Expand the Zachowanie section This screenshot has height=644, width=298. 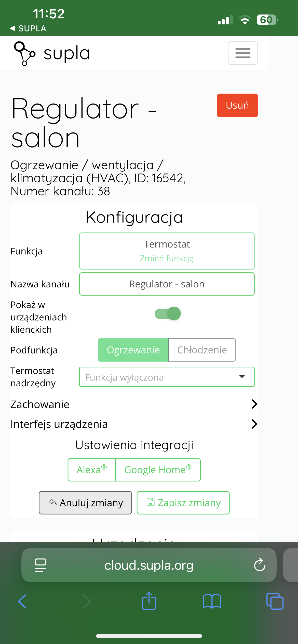[134, 404]
